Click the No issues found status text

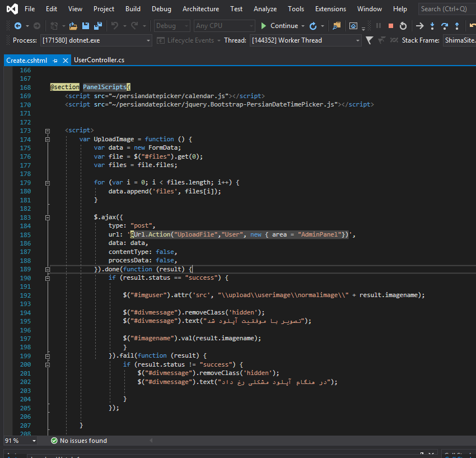point(83,441)
